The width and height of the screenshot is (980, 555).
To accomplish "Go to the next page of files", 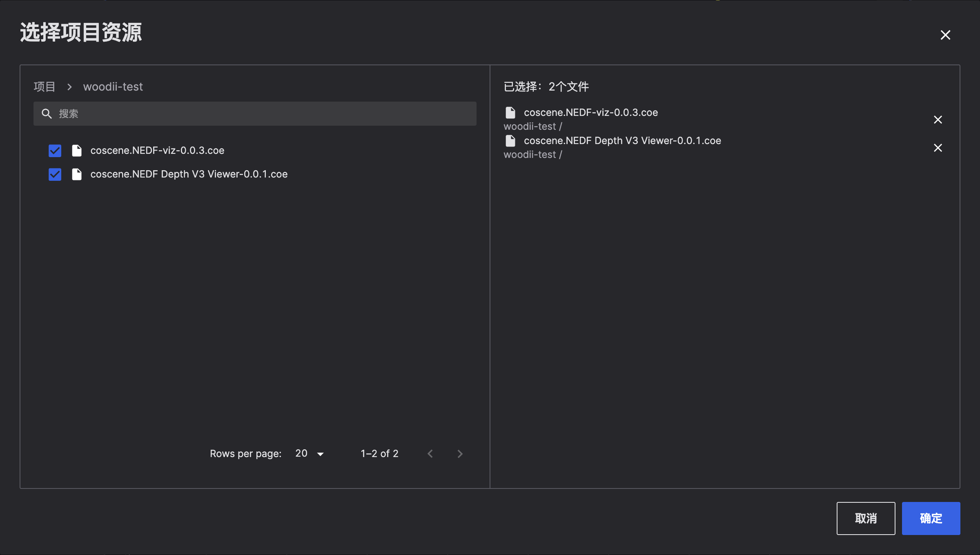I will pos(460,454).
